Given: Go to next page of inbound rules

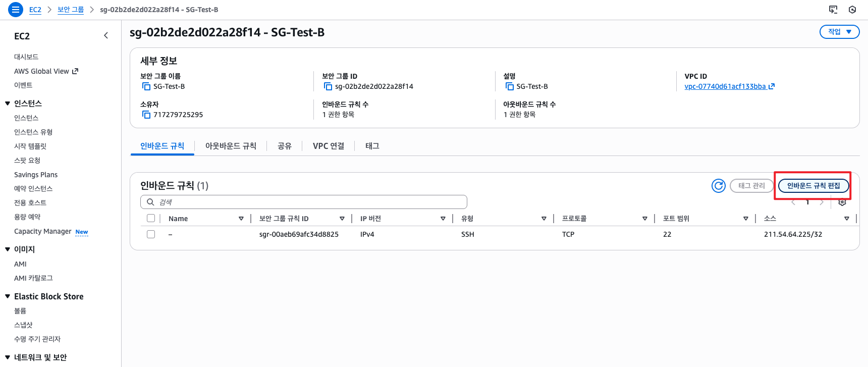Looking at the screenshot, I should [x=822, y=202].
